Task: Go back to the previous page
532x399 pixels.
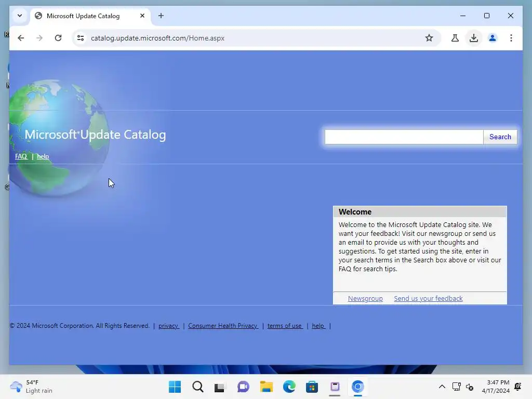Action: pos(21,38)
